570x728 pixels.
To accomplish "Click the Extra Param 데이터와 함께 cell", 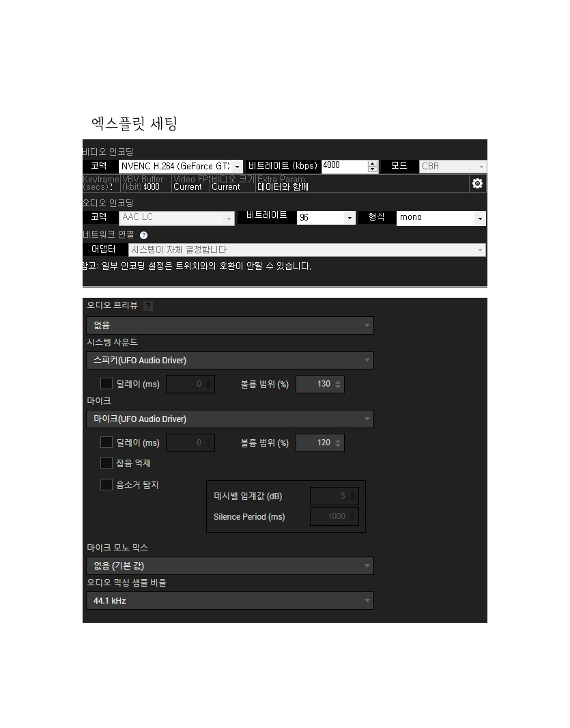I will click(x=362, y=183).
